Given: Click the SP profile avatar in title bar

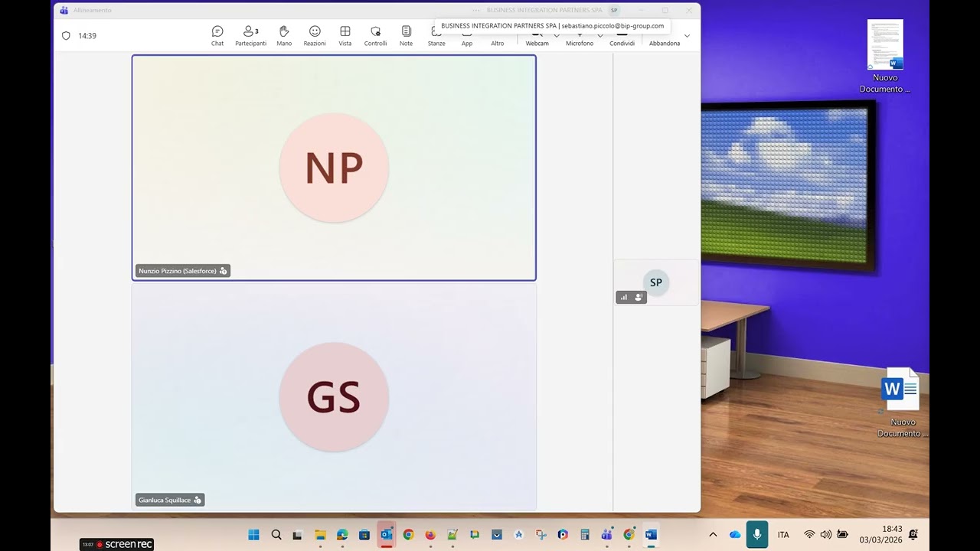Looking at the screenshot, I should [614, 11].
